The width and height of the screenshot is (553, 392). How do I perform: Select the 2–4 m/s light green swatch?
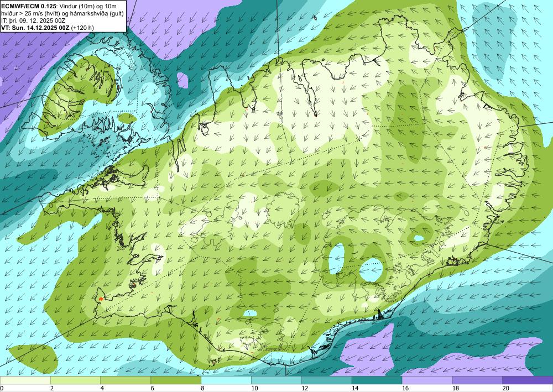pos(75,380)
